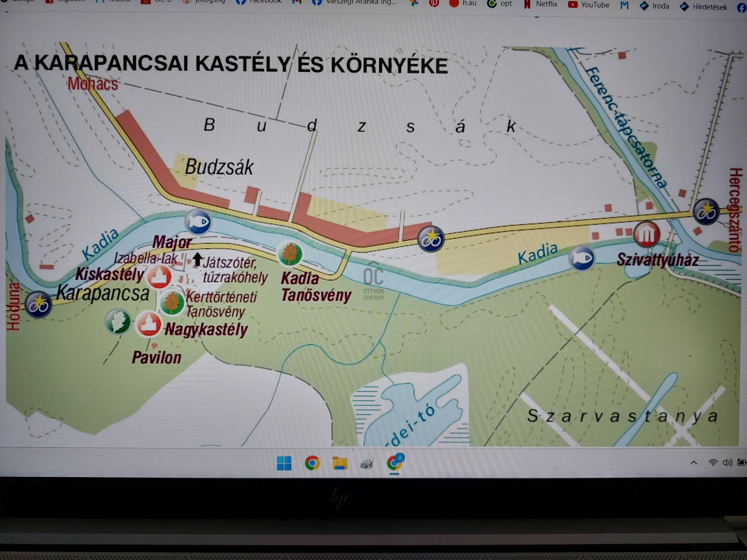Click the Iroda bookmark

coord(655,6)
